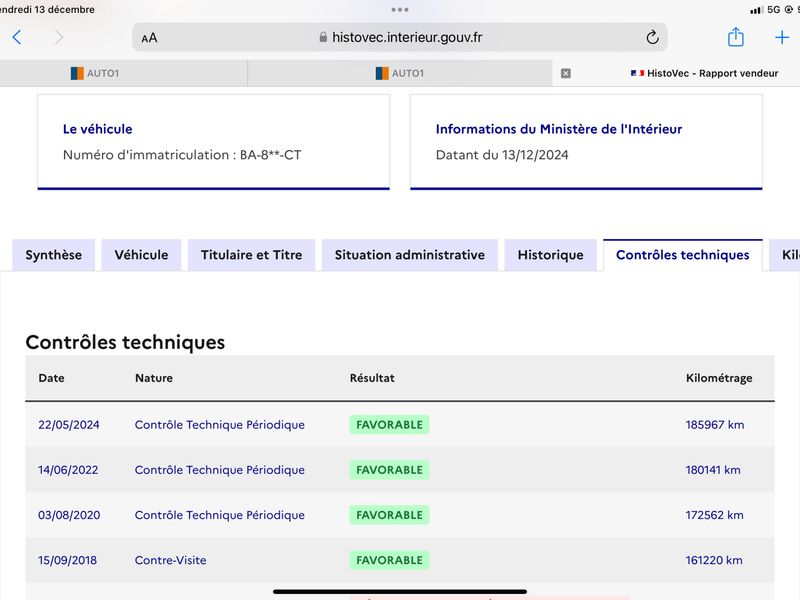Close the HistoVec tab with X icon

coord(565,73)
